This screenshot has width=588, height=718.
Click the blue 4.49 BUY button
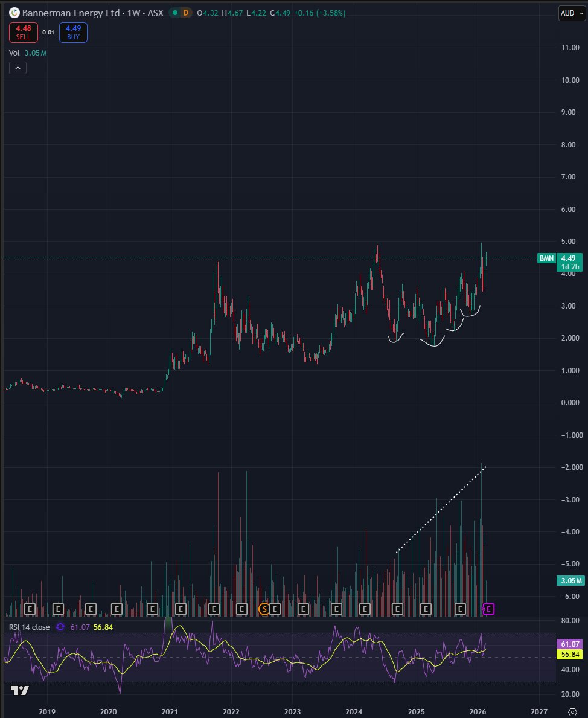[x=73, y=33]
